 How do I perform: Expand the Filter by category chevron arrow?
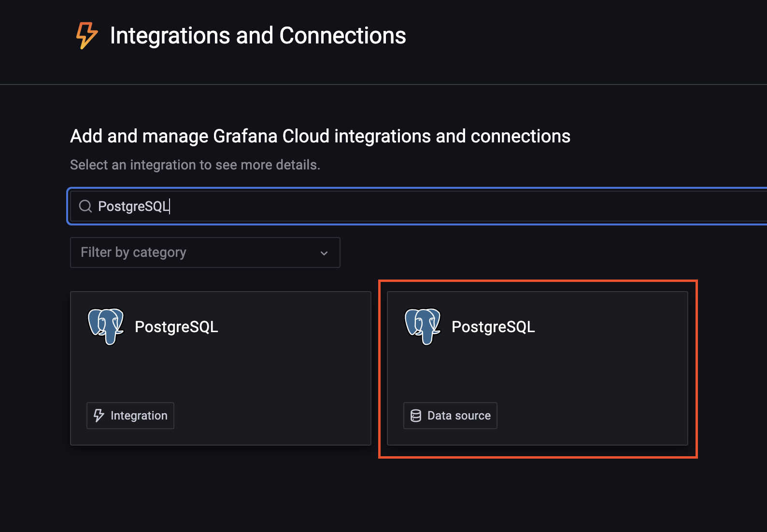tap(324, 253)
